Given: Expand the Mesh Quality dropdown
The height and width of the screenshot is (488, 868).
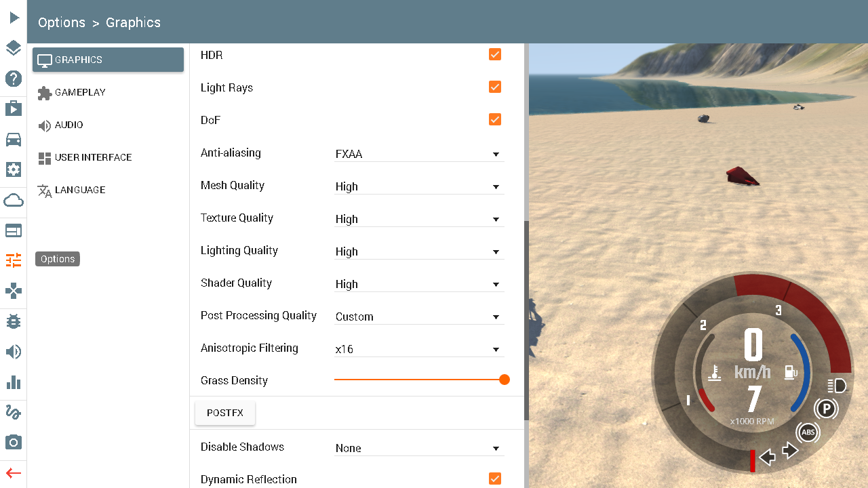Looking at the screenshot, I should coord(419,186).
